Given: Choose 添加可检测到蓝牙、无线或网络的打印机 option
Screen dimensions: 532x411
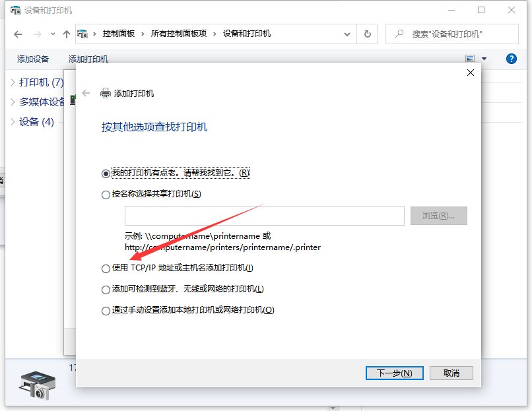Looking at the screenshot, I should [106, 290].
